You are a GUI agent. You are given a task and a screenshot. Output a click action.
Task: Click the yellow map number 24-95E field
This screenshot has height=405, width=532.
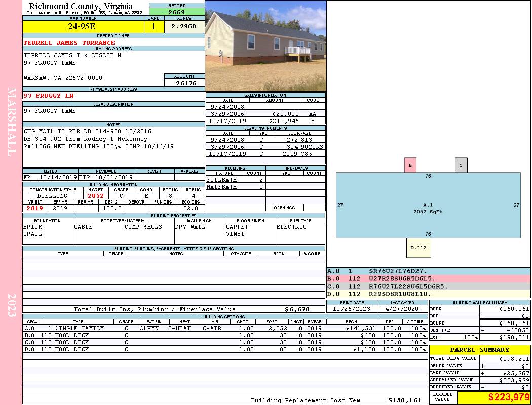coord(83,26)
